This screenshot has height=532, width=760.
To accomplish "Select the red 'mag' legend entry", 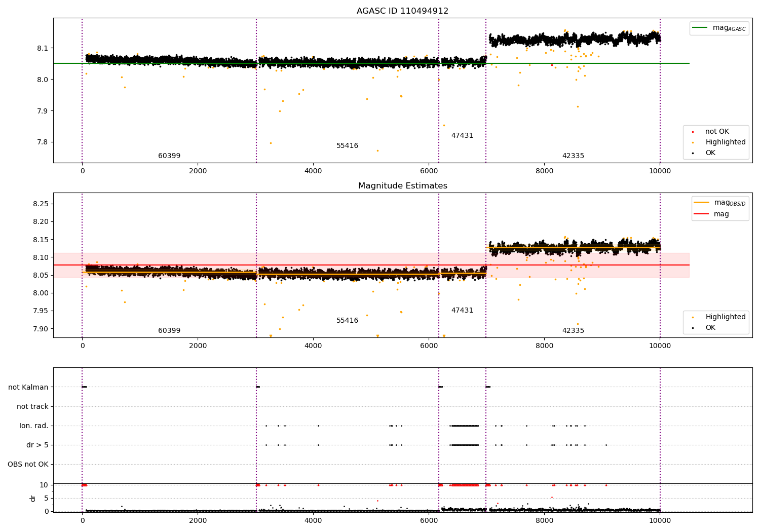I will pos(712,214).
